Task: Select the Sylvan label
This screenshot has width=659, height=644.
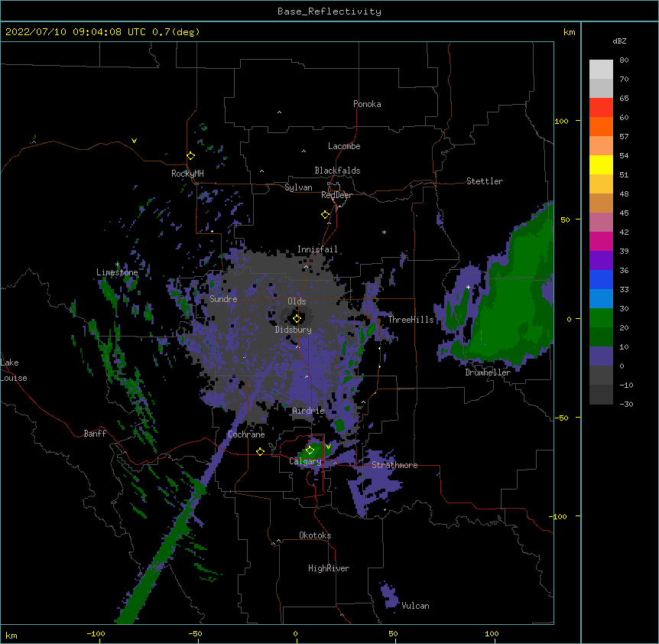Action: (x=298, y=187)
